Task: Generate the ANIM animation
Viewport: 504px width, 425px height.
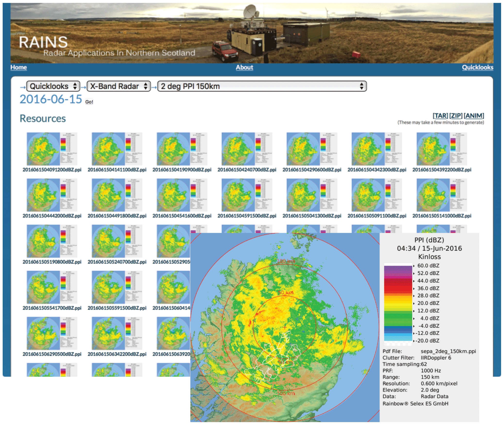Action: (x=474, y=116)
